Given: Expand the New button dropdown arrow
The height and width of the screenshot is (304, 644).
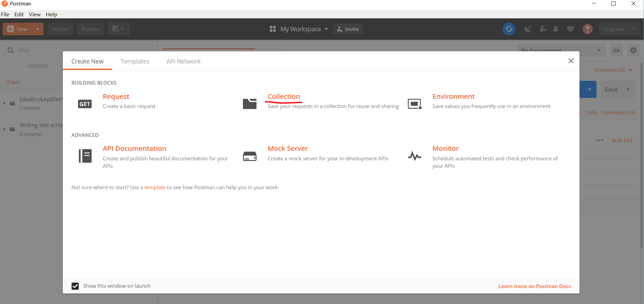Looking at the screenshot, I should (x=38, y=29).
